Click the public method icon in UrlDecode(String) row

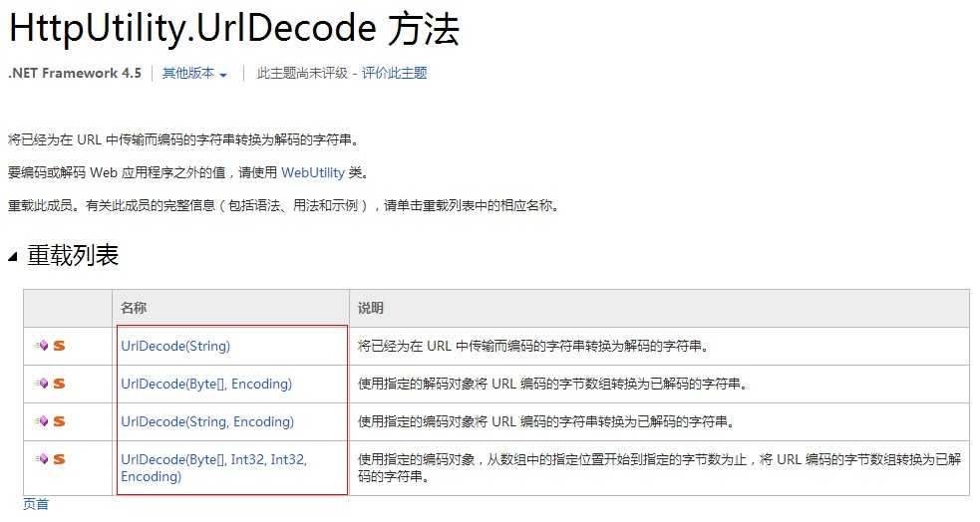[42, 346]
